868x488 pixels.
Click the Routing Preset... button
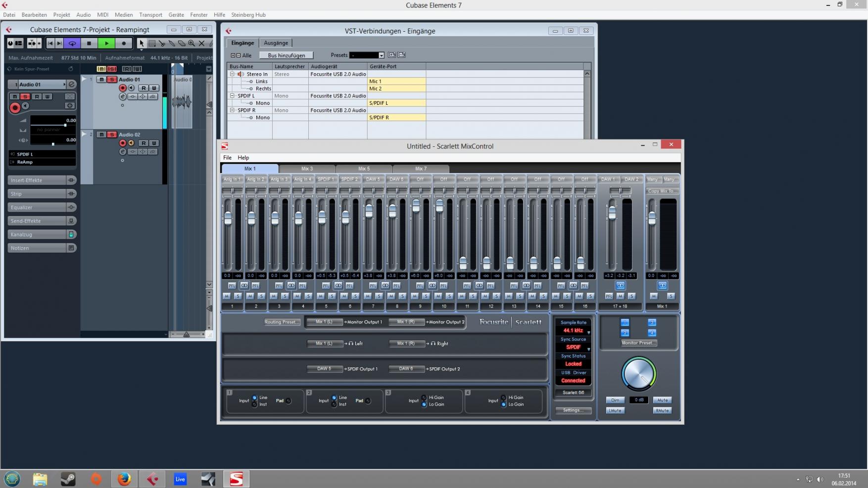pos(282,322)
